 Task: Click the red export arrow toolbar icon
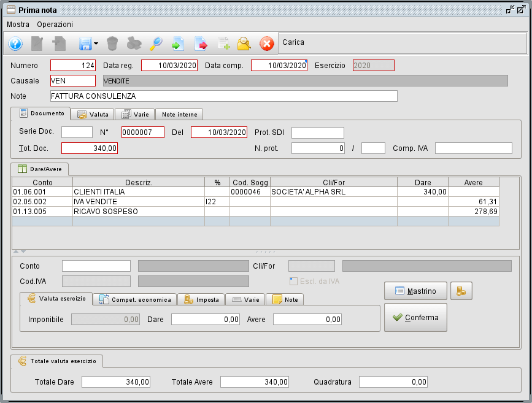pos(200,44)
